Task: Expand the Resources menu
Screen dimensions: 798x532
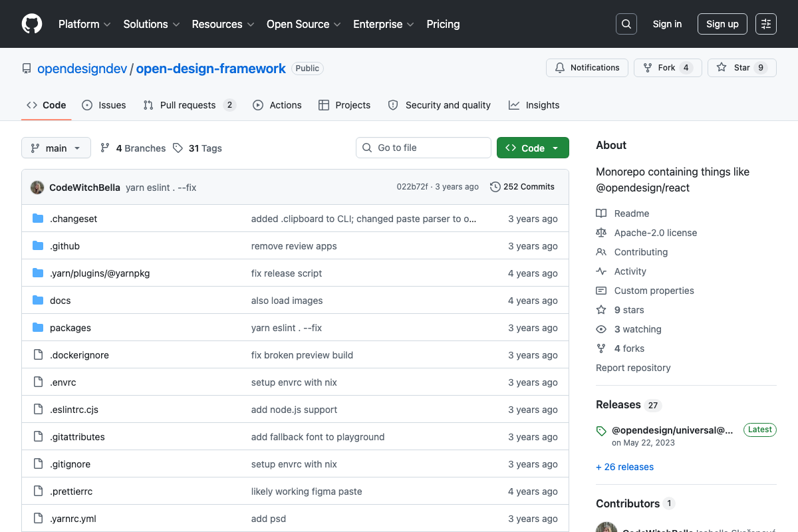Action: [x=223, y=24]
